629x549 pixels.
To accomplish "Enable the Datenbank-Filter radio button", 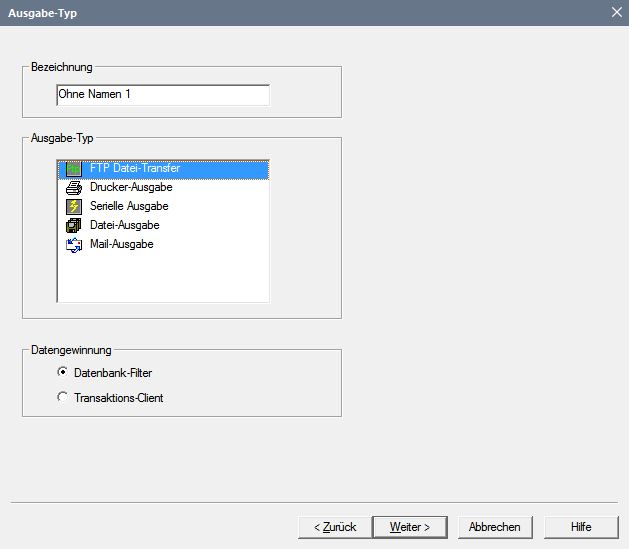I will tap(63, 372).
